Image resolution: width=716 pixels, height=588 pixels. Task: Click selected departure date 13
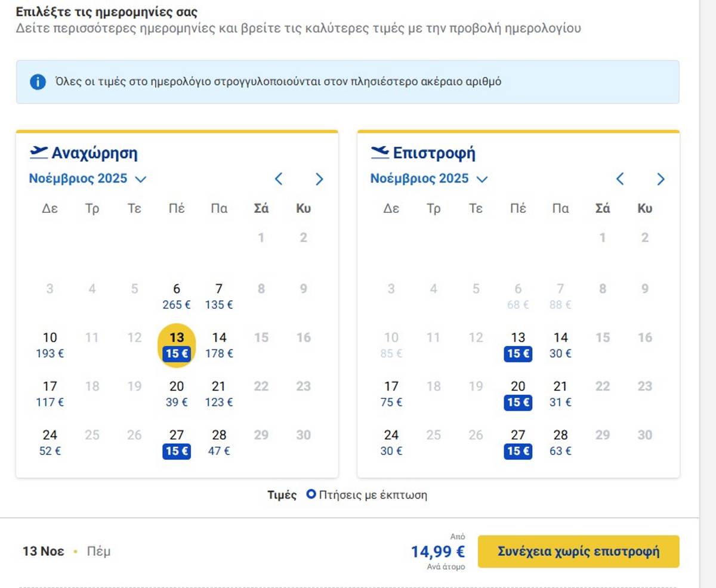[177, 345]
